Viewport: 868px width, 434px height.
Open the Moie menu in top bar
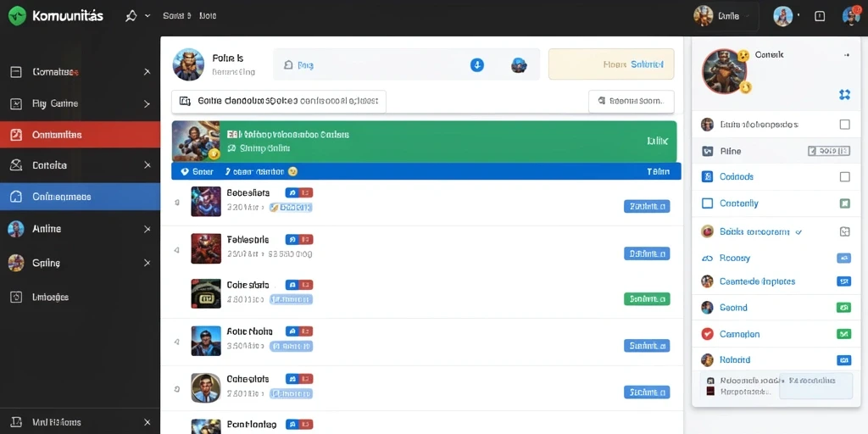tap(208, 16)
